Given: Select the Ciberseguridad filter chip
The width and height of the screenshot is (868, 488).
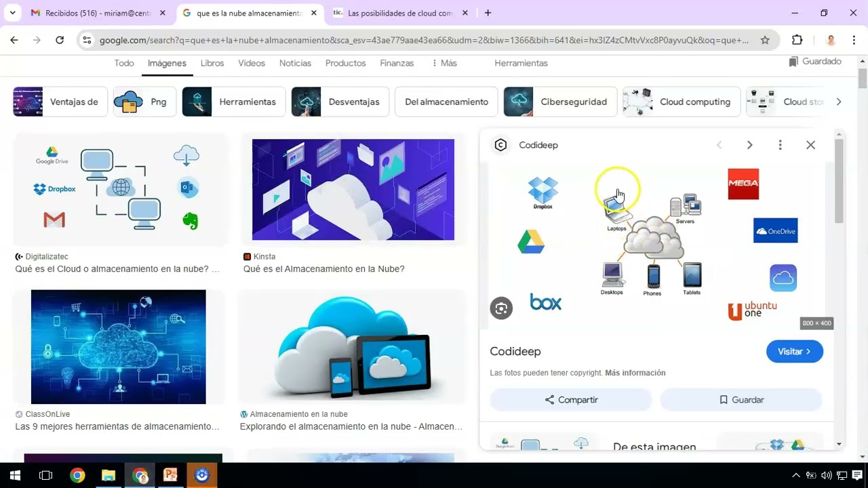Looking at the screenshot, I should pyautogui.click(x=560, y=102).
